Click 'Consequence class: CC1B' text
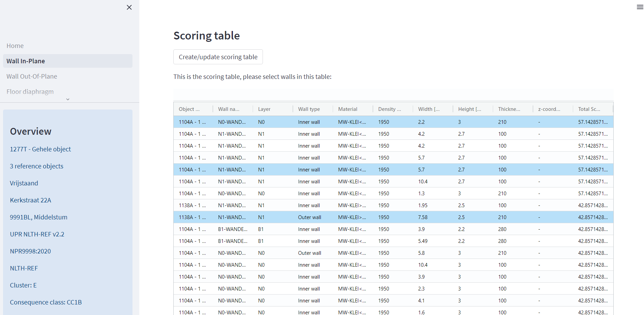 [x=46, y=302]
